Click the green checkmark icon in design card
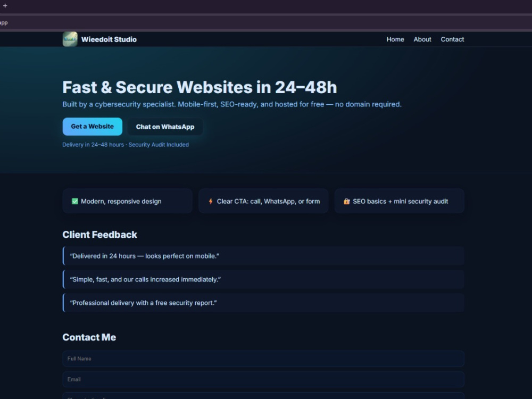The image size is (532, 399). pyautogui.click(x=74, y=201)
